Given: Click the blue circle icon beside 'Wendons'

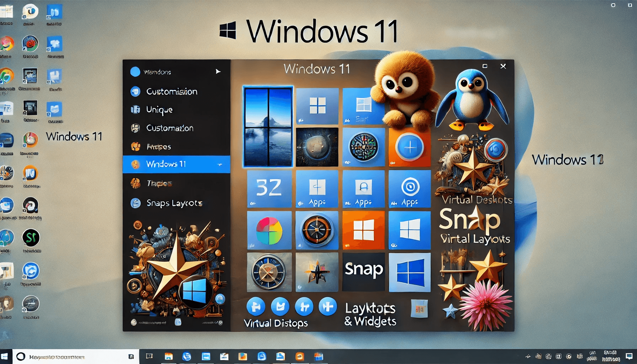Looking at the screenshot, I should tap(135, 72).
